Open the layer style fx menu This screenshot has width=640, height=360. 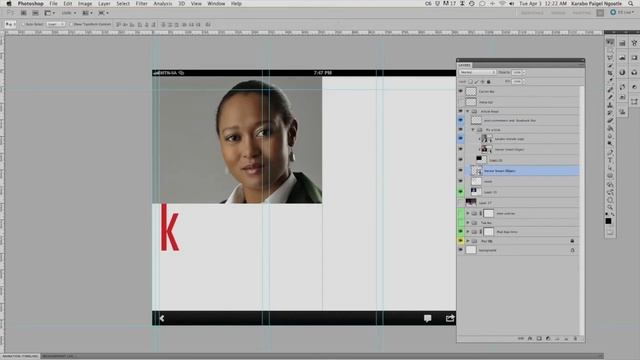[x=530, y=338]
